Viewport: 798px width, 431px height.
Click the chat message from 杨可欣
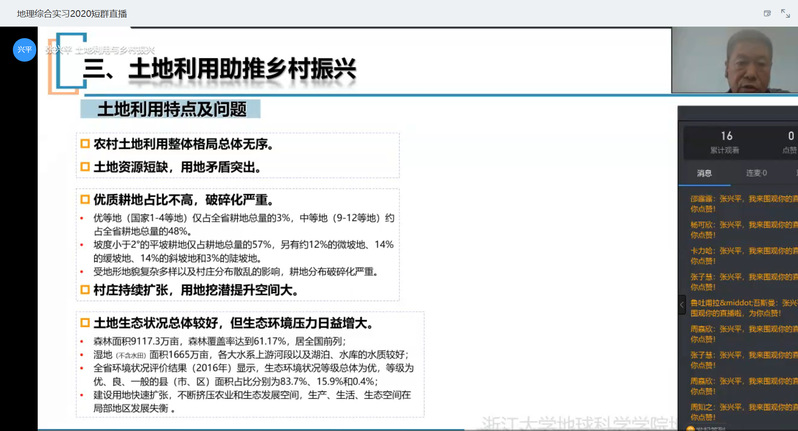coord(740,231)
